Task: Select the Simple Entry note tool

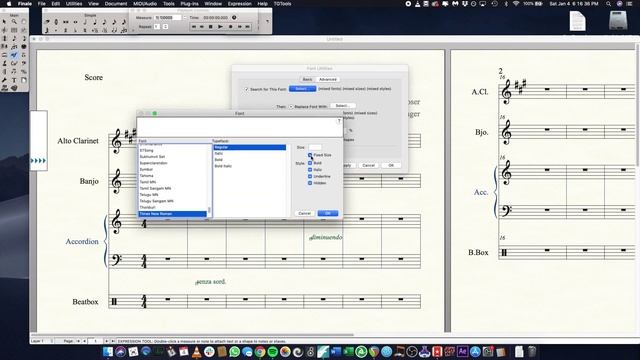Action: click(x=14, y=38)
